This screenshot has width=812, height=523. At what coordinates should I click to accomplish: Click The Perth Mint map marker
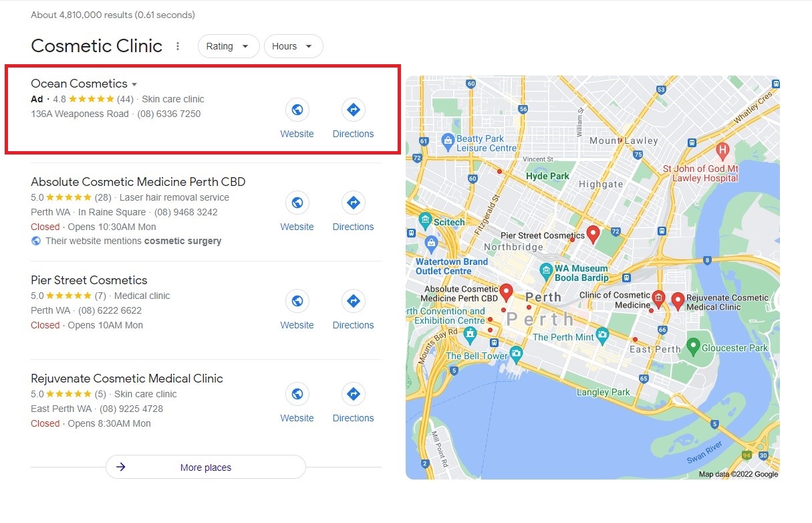pyautogui.click(x=602, y=334)
